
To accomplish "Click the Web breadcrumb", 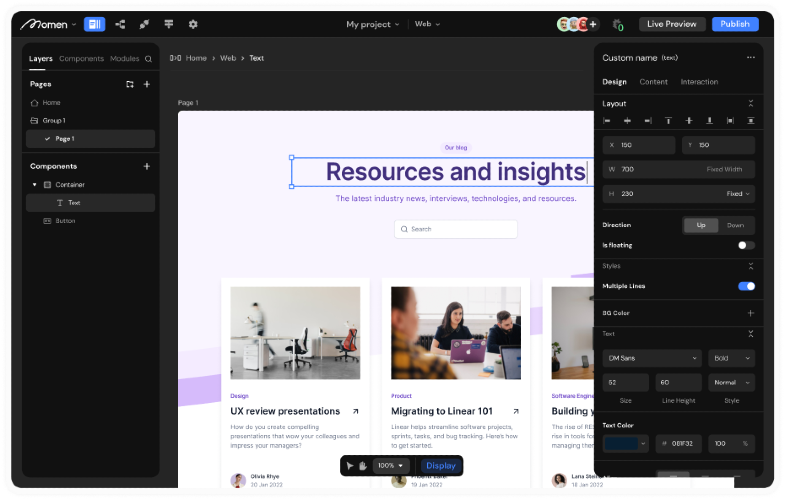I will tap(228, 58).
